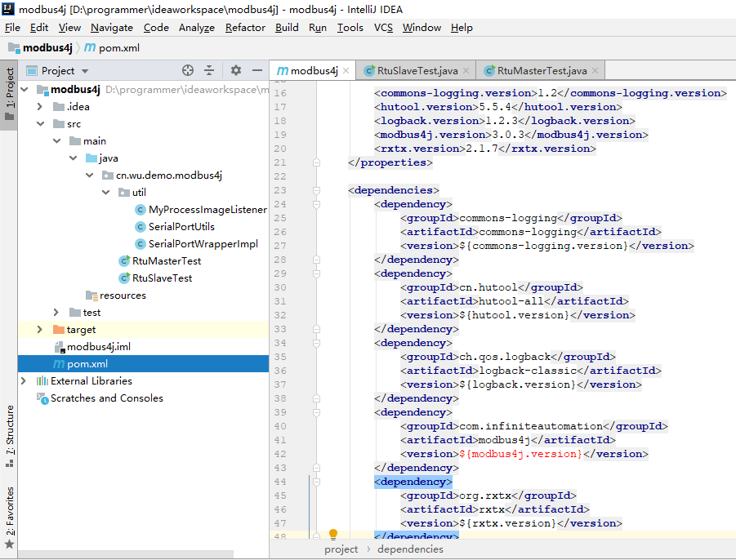Fold the dependency block on line 34
The image size is (736, 560).
pos(316,343)
